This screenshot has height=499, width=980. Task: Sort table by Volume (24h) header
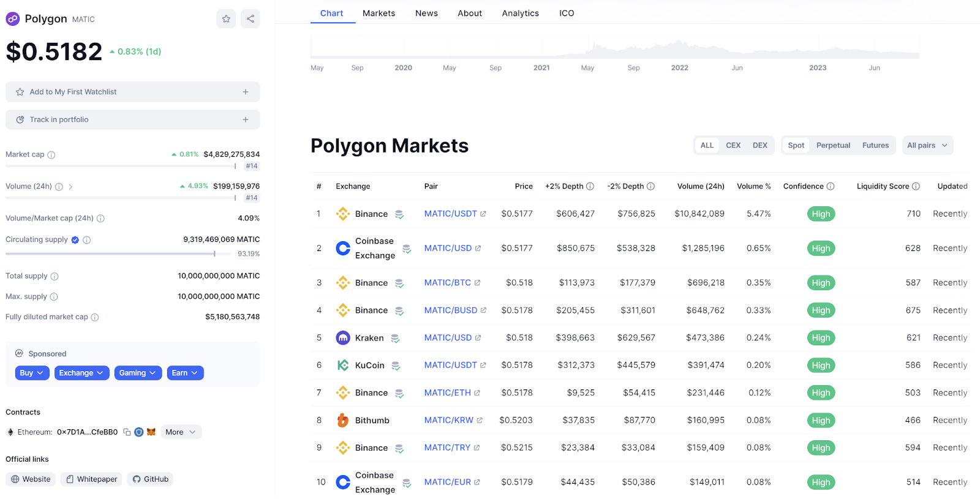pyautogui.click(x=700, y=187)
